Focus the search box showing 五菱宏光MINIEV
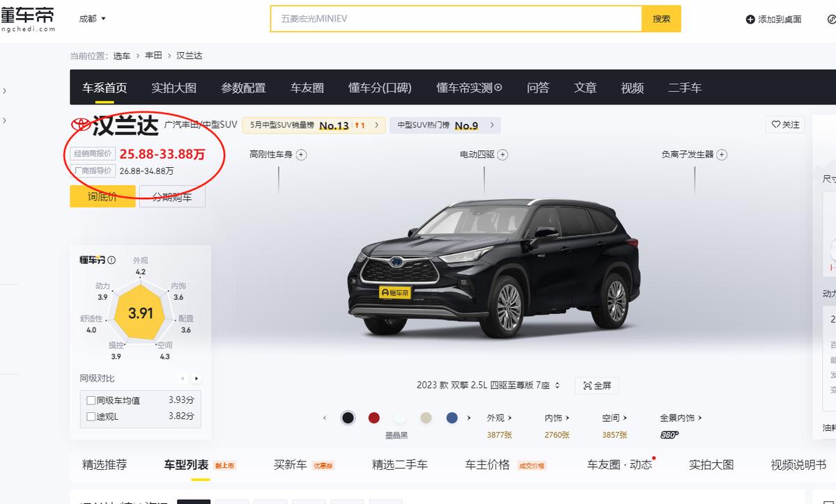The width and height of the screenshot is (836, 504). coord(456,19)
